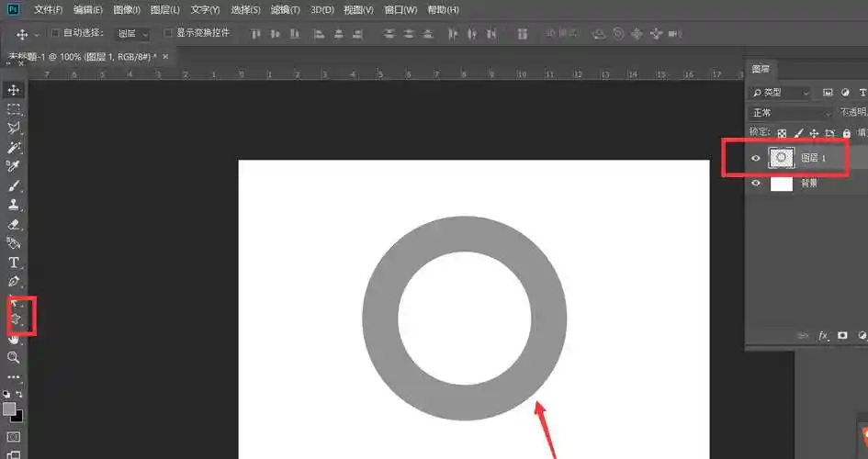Enable the 自动选择 checkbox
The width and height of the screenshot is (868, 459).
click(55, 33)
